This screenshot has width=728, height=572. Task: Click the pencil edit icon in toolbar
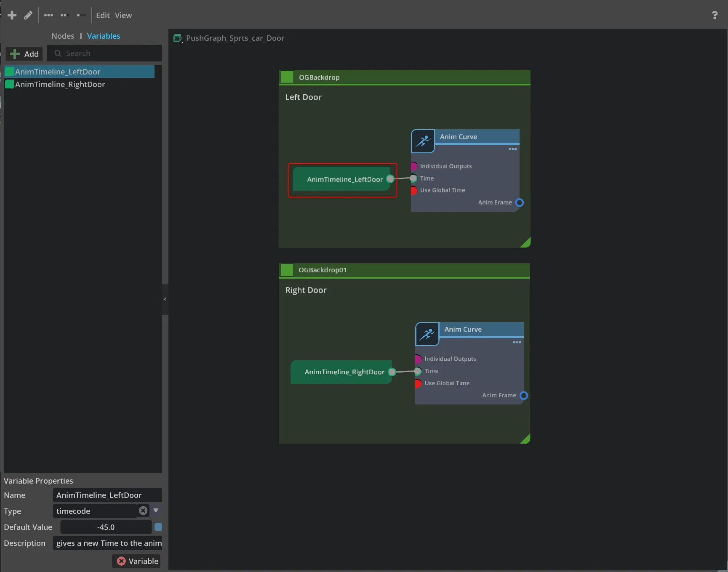pyautogui.click(x=28, y=15)
